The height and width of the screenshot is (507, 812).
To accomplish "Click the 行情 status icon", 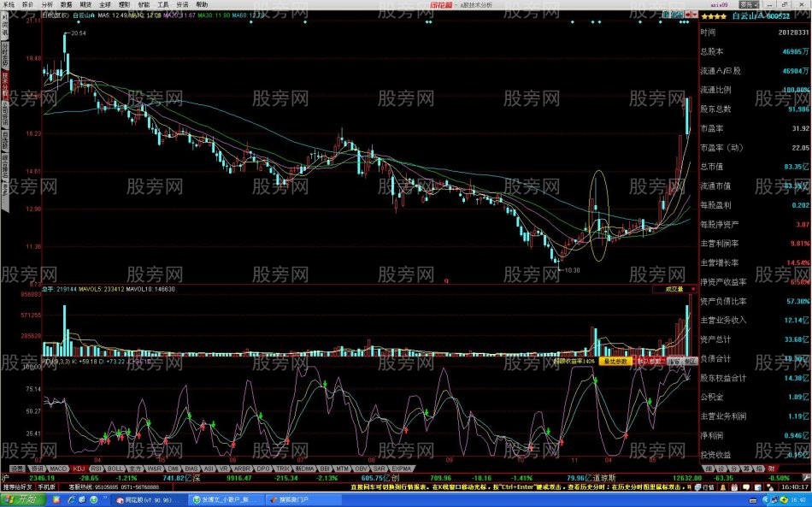I will pyautogui.click(x=704, y=487).
